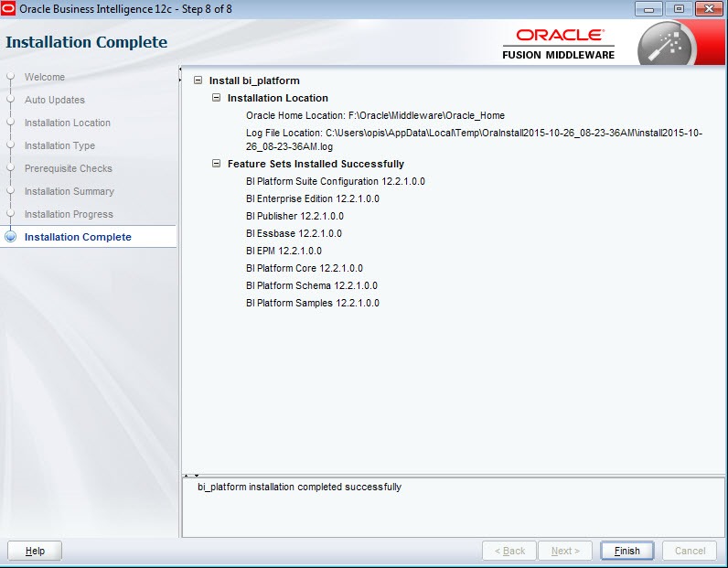Click the Oracle Fusion Middleware logo

559,44
